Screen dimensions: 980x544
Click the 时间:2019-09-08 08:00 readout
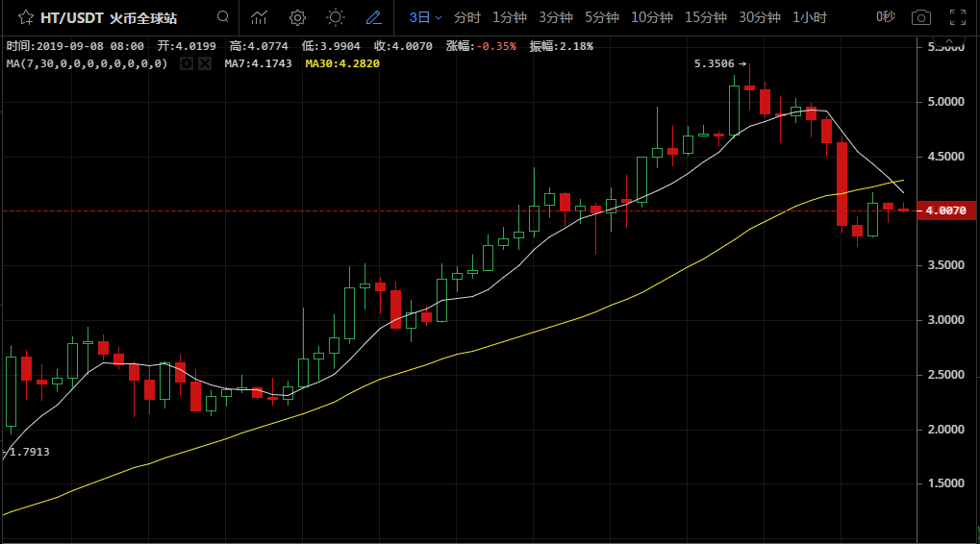tap(75, 46)
